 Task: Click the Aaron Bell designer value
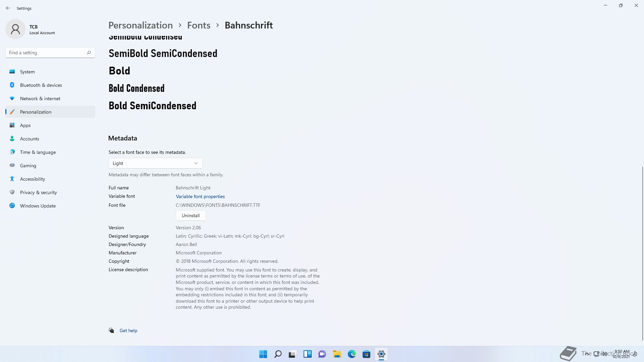[x=186, y=244]
